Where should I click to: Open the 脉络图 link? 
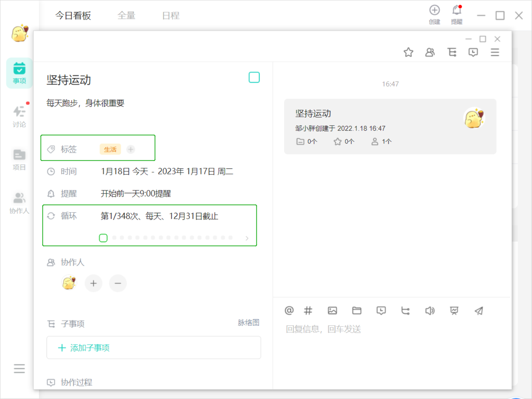(x=248, y=323)
